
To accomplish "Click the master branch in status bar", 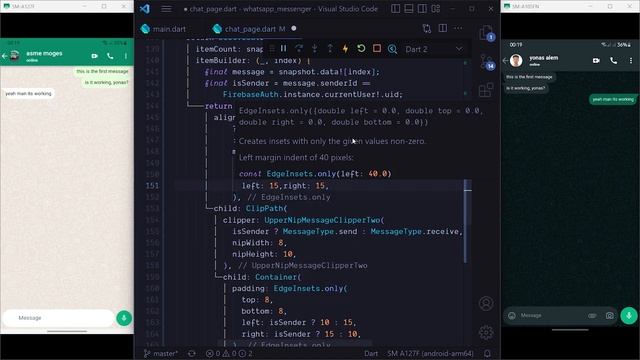I will click(160, 353).
